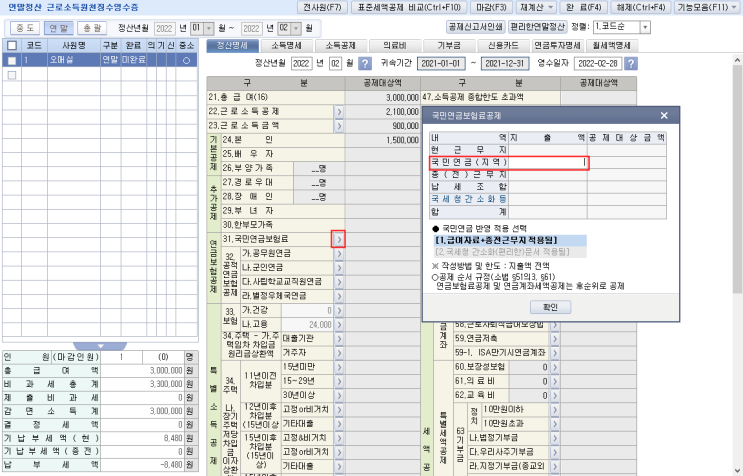Confirm the dialog with 확인
The image size is (743, 476).
coord(550,307)
